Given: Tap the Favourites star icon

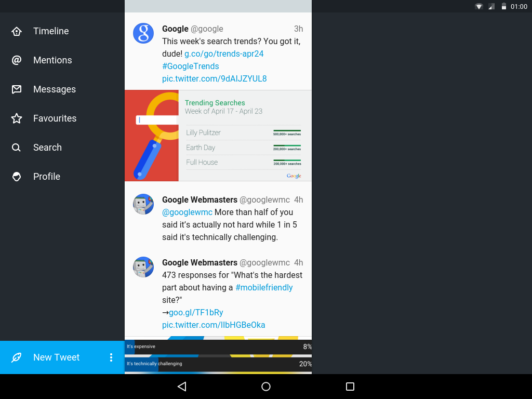Looking at the screenshot, I should pos(17,118).
